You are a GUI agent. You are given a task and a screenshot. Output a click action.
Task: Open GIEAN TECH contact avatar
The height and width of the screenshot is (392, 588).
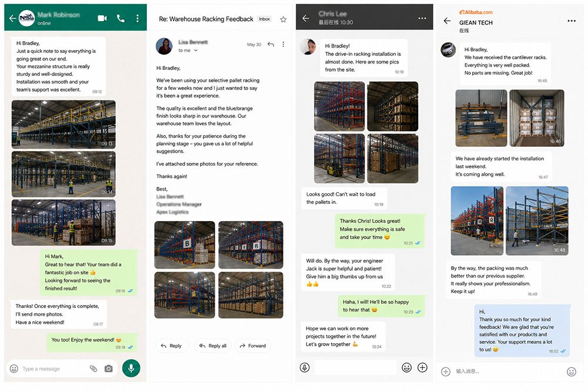pos(448,50)
